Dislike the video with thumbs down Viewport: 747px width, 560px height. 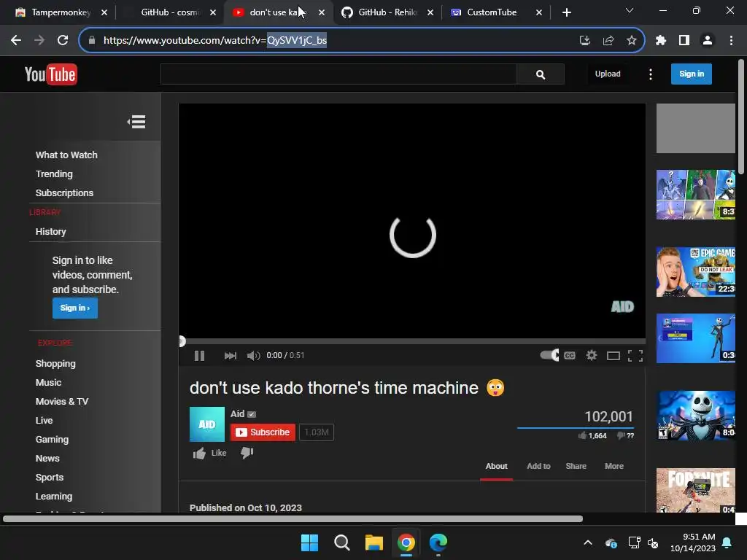pos(247,453)
